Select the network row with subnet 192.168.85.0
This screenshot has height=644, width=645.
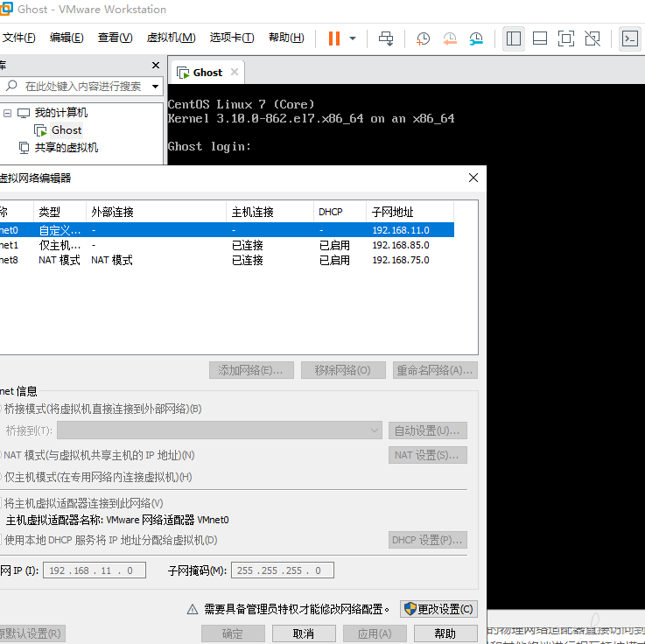coord(227,245)
